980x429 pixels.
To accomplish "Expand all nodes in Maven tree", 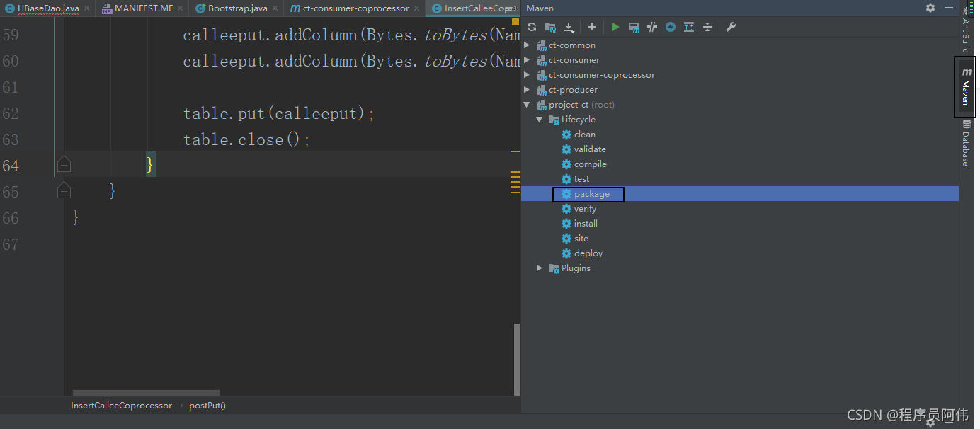I will pyautogui.click(x=689, y=27).
